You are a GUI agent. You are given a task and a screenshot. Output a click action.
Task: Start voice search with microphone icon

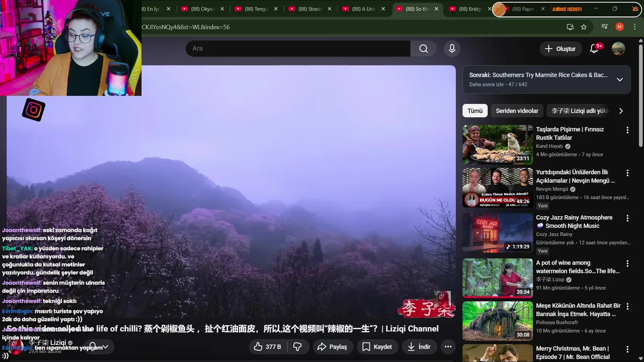tap(452, 48)
